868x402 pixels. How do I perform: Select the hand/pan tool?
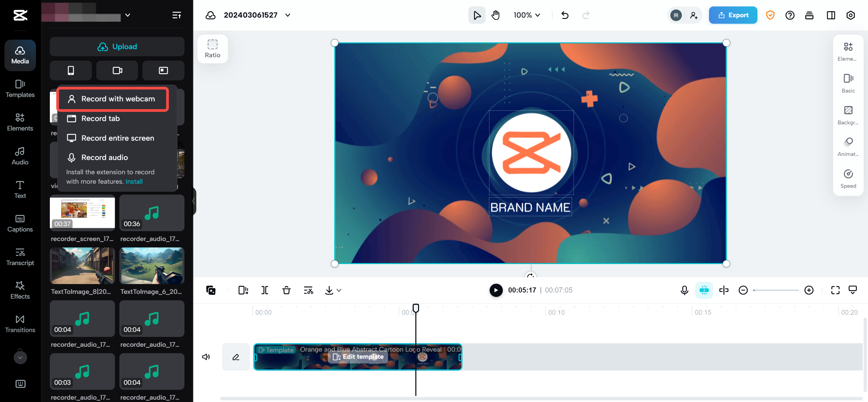click(495, 15)
